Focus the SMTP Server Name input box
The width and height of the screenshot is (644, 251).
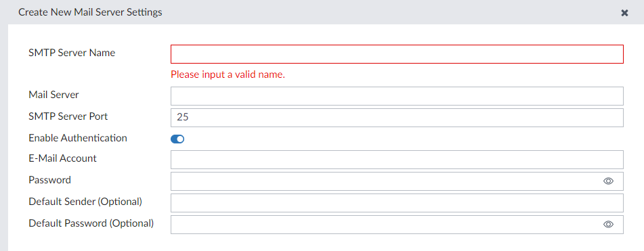(397, 54)
